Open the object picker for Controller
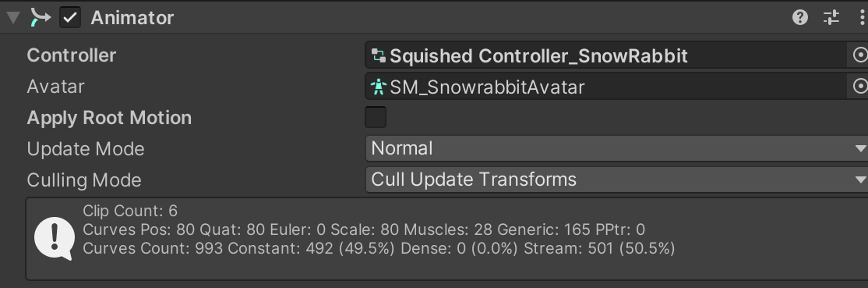Viewport: 868px width, 288px height. [x=859, y=55]
